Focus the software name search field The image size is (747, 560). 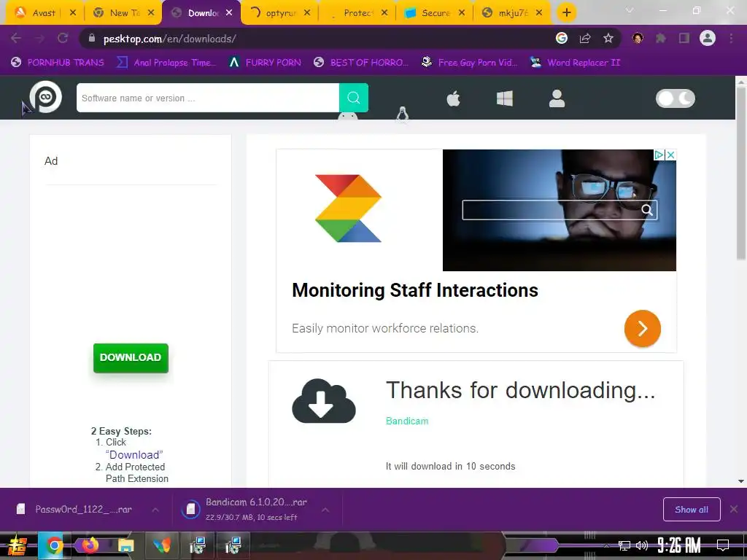[208, 98]
